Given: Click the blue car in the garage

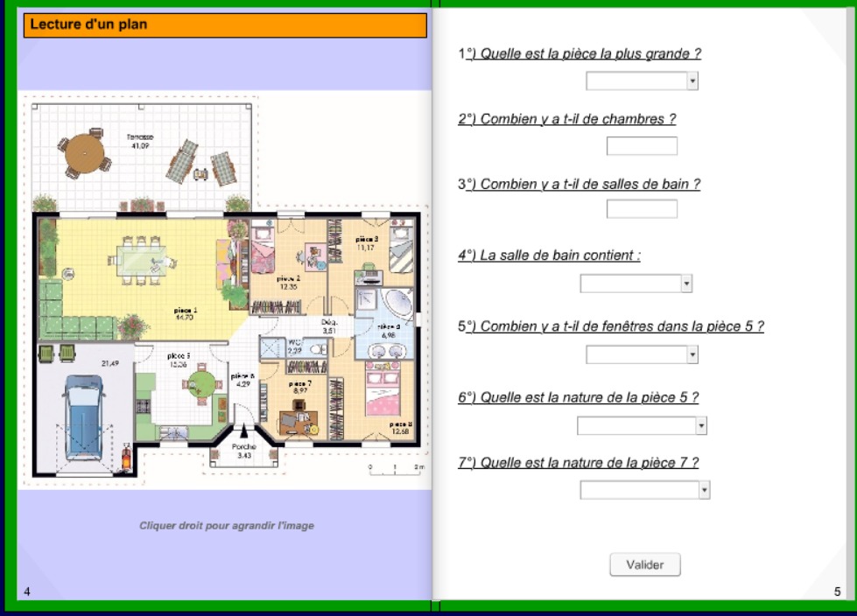Looking at the screenshot, I should click(84, 417).
